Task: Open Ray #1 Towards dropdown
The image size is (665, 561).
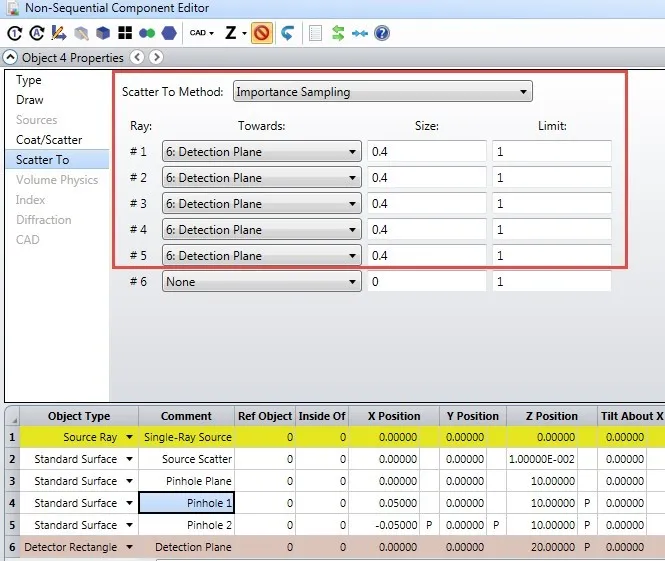Action: click(x=261, y=152)
